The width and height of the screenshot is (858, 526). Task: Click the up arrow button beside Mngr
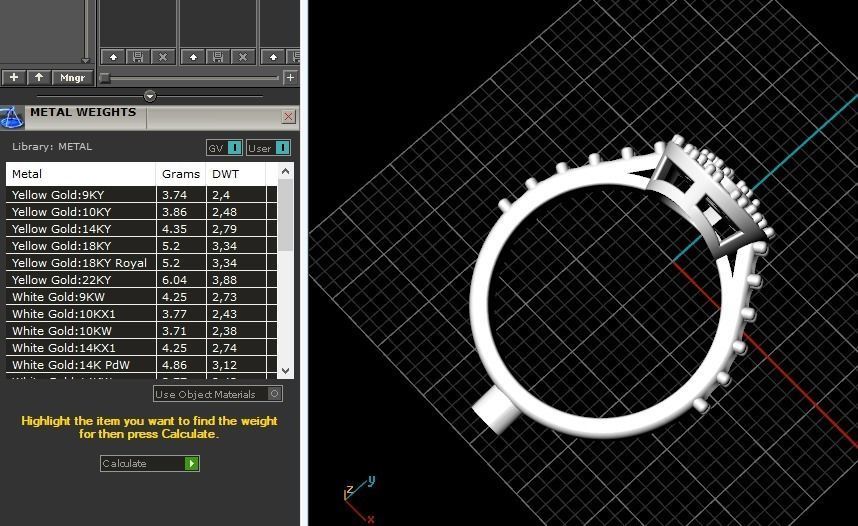39,78
